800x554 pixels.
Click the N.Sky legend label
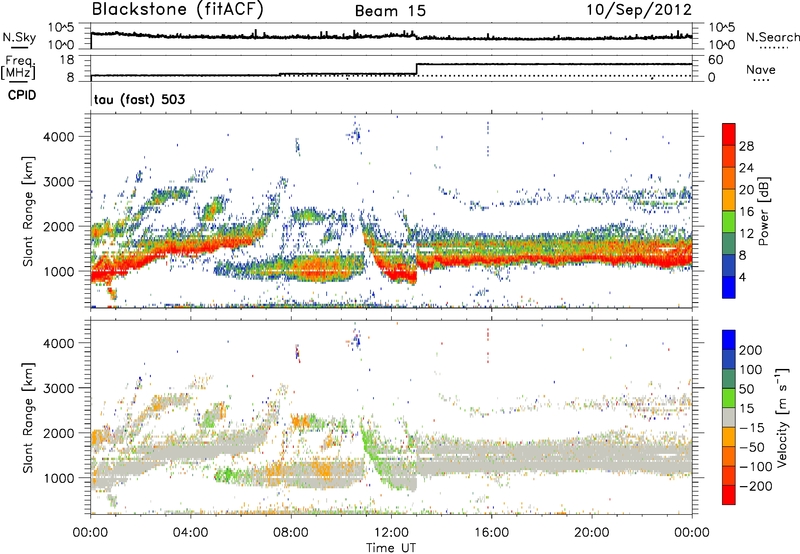pyautogui.click(x=19, y=37)
